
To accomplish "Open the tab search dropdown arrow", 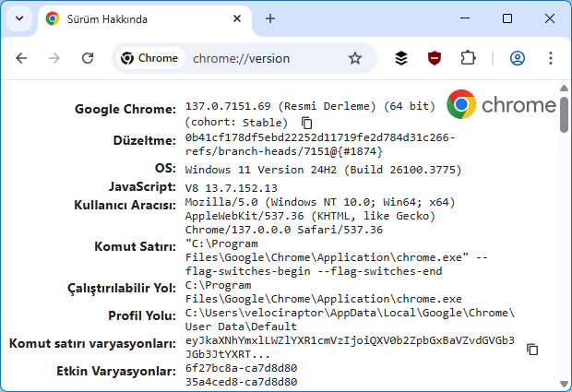I will click(19, 18).
